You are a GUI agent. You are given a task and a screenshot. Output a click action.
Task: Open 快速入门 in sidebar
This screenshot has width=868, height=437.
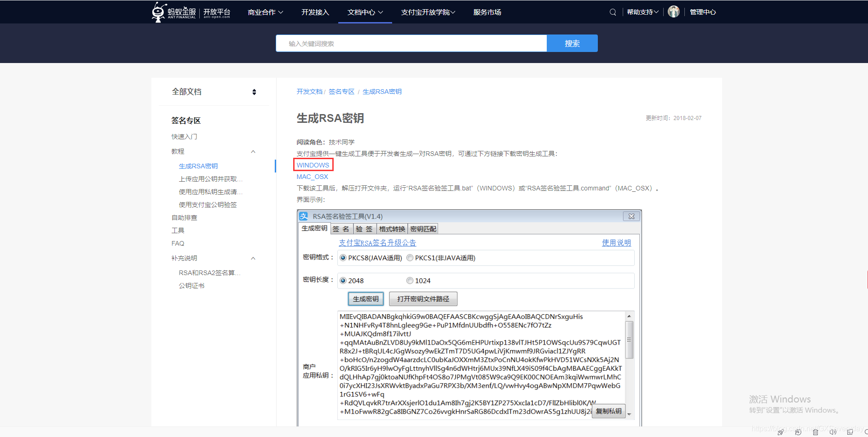click(x=184, y=137)
